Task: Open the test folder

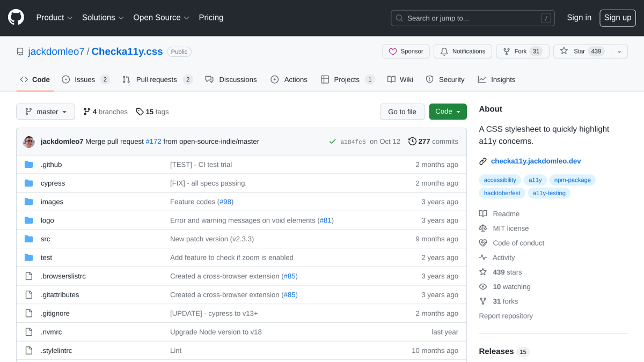Action: point(47,257)
